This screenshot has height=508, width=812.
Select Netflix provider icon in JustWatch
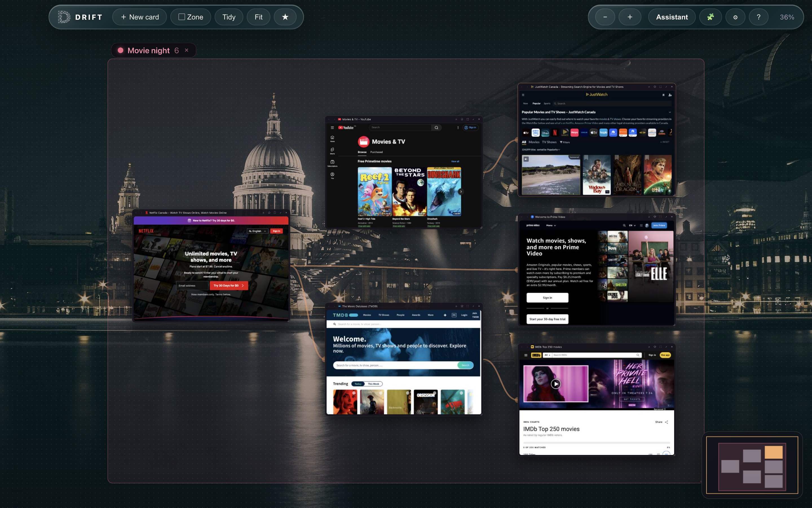coord(555,132)
